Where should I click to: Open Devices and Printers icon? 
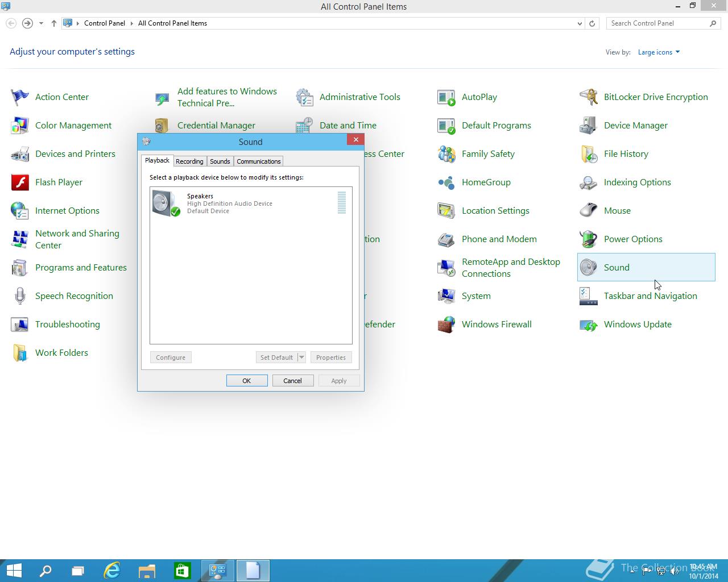[x=20, y=154]
